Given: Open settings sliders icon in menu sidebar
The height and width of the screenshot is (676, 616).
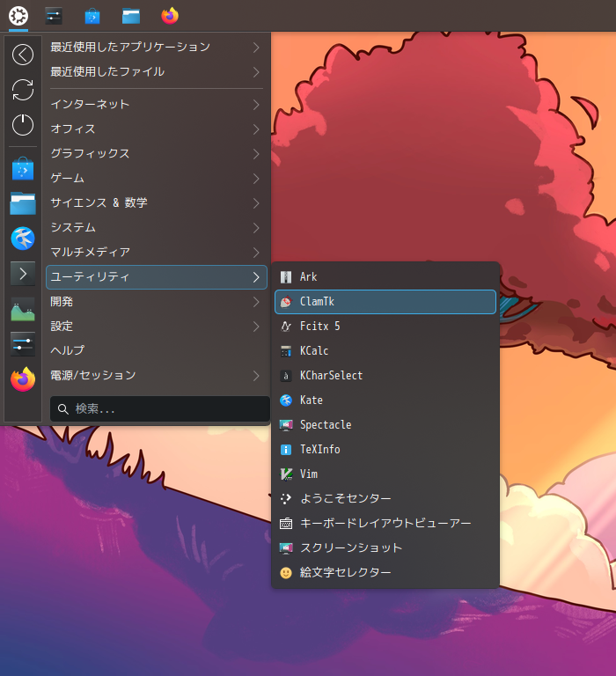Looking at the screenshot, I should pos(23,344).
